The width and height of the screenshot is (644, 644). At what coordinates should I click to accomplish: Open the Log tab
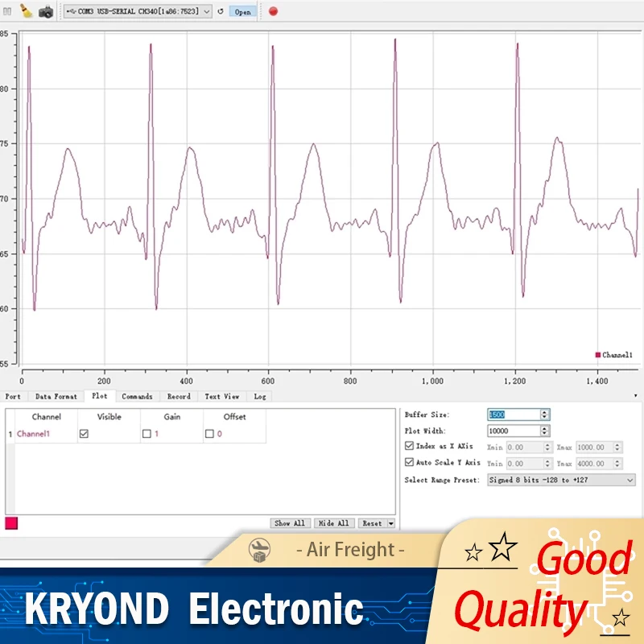[x=260, y=396]
